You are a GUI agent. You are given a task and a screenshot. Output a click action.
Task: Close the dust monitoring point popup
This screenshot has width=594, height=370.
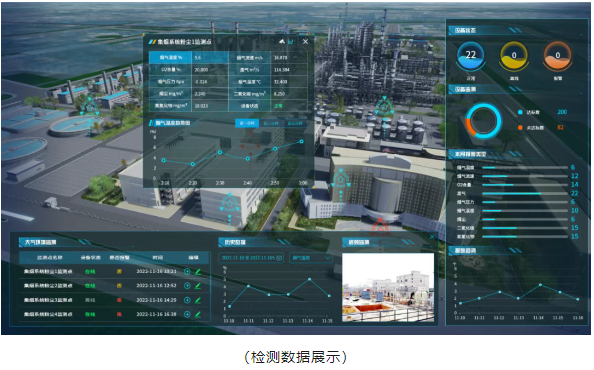[305, 42]
